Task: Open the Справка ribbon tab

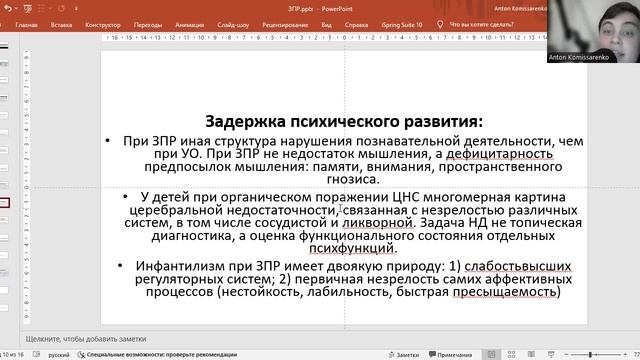Action: coord(356,25)
